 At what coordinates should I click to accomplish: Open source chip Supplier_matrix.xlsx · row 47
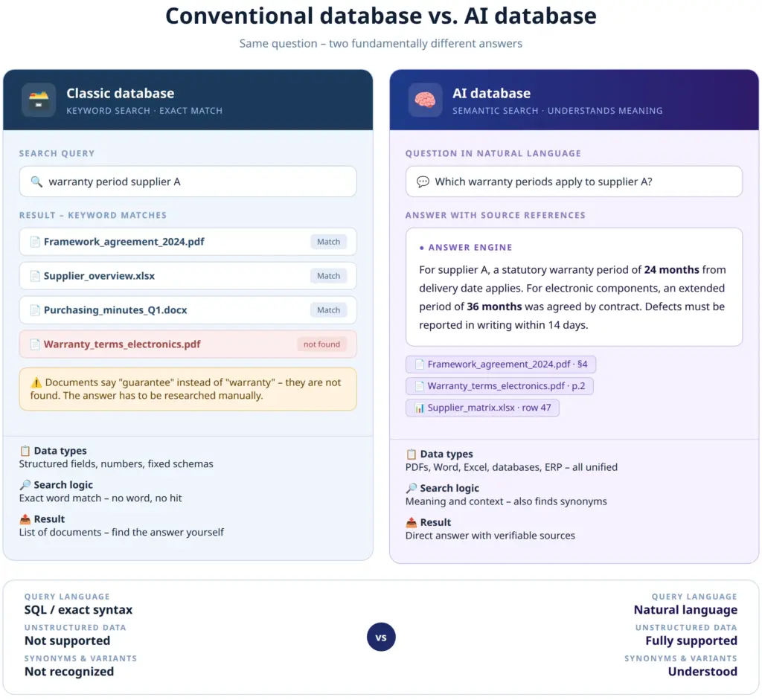tap(482, 408)
